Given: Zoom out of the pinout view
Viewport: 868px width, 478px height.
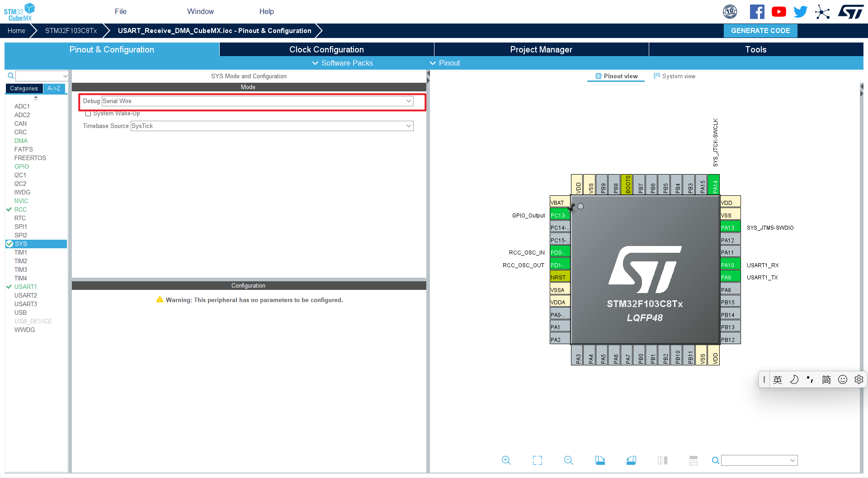Looking at the screenshot, I should (569, 460).
